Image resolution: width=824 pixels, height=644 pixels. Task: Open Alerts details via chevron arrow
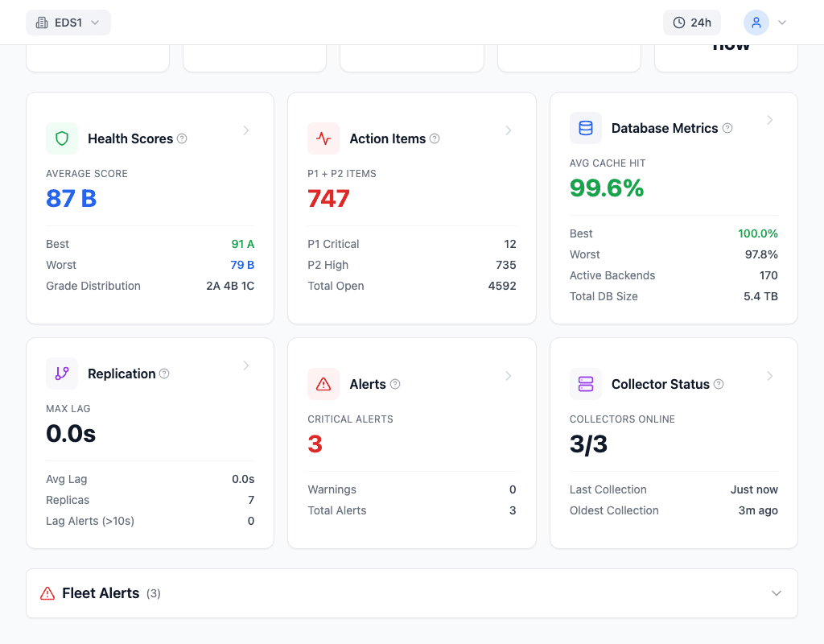[508, 376]
